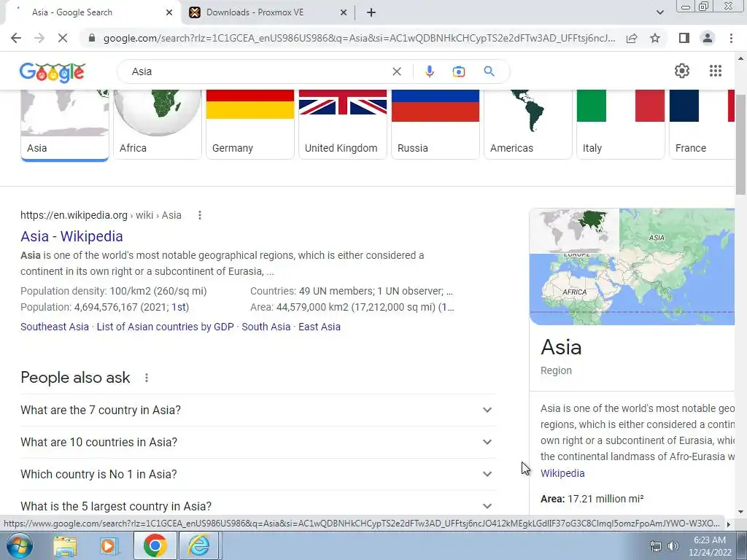Open a new browser tab
747x560 pixels.
click(x=371, y=12)
